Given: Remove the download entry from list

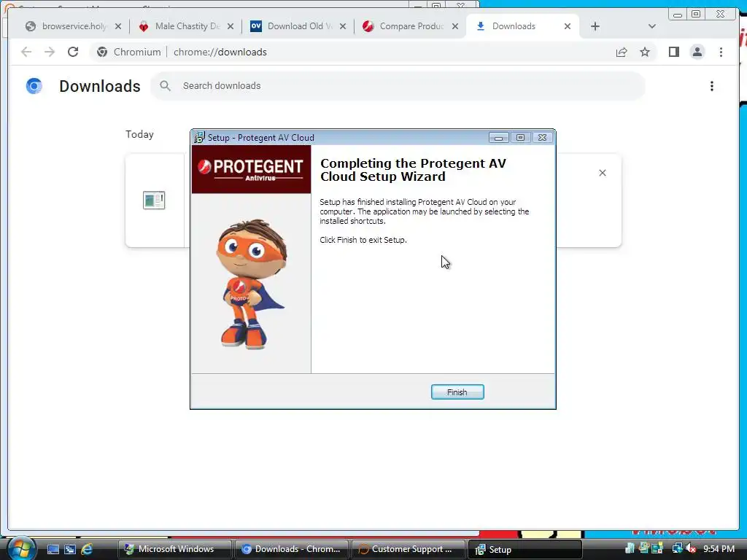Looking at the screenshot, I should tap(603, 173).
